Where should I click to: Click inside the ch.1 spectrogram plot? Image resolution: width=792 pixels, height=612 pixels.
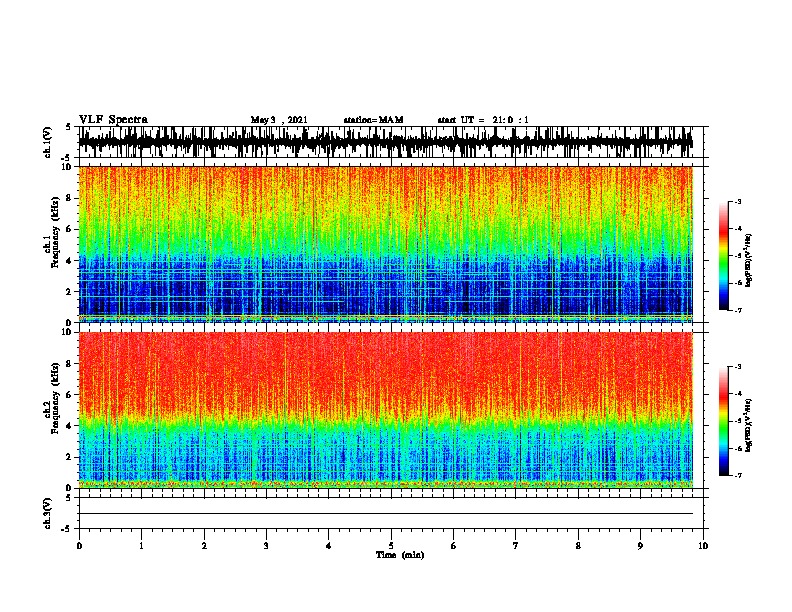pos(385,244)
